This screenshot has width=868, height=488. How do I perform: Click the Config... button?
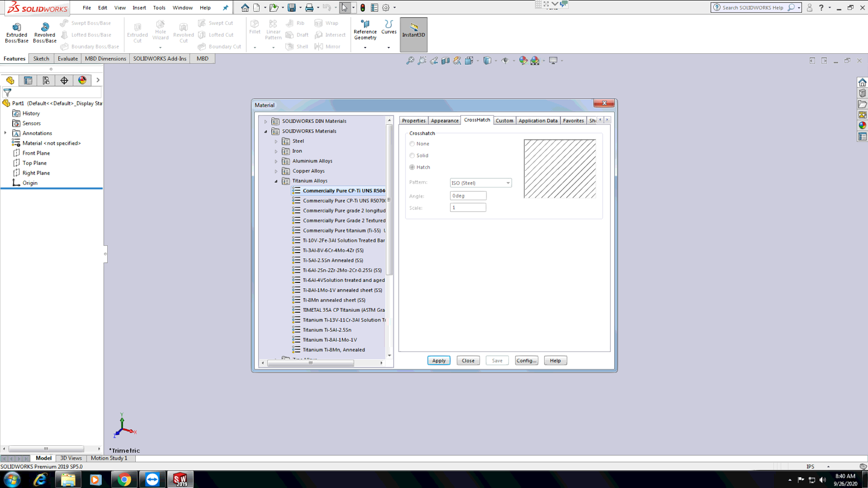coord(527,361)
